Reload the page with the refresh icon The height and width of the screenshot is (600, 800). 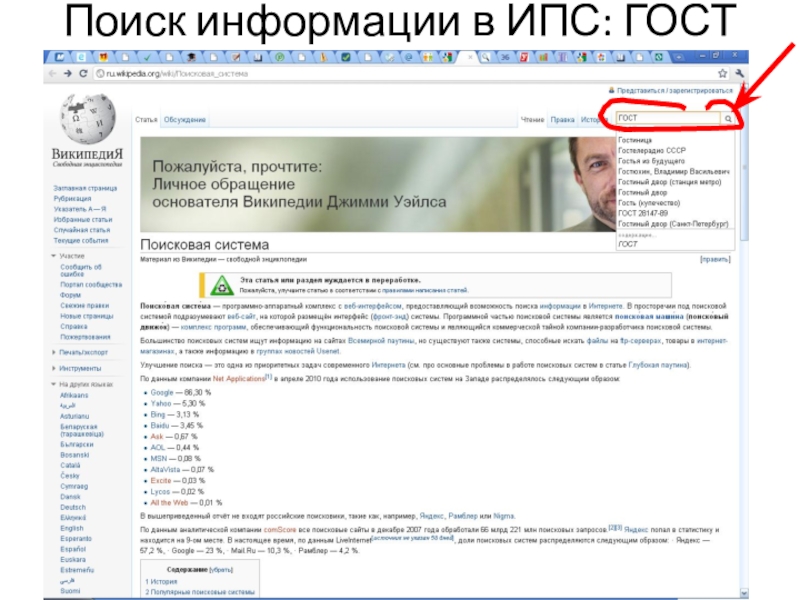pyautogui.click(x=83, y=73)
